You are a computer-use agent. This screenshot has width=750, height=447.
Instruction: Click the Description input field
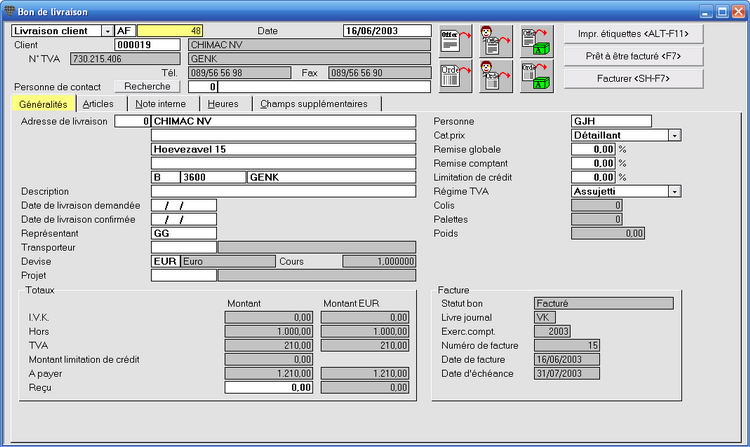click(x=284, y=191)
